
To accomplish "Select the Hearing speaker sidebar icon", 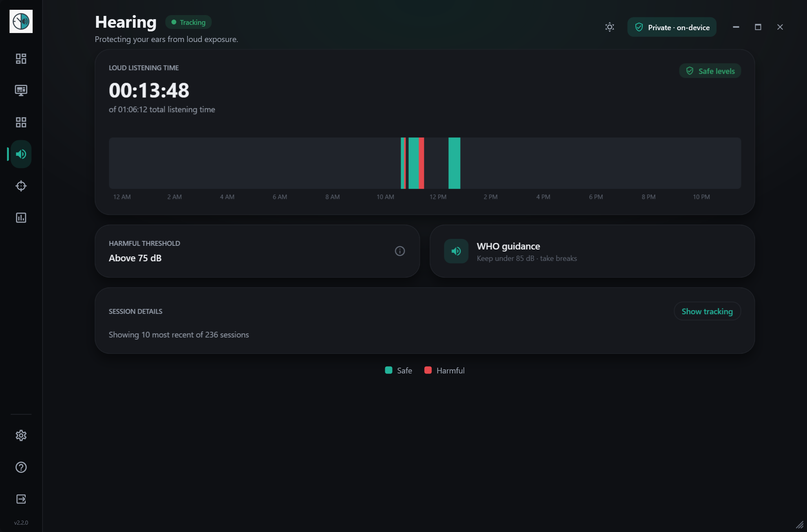I will (x=21, y=154).
